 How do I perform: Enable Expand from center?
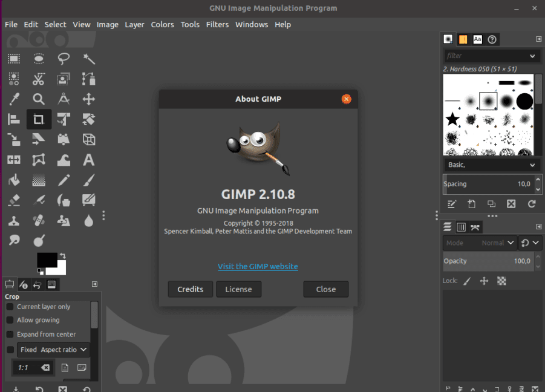click(x=10, y=334)
